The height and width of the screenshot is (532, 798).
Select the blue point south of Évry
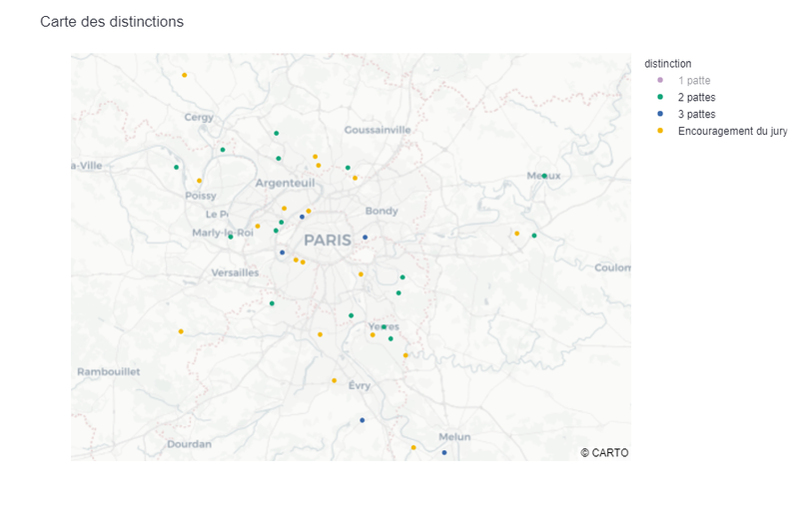[x=363, y=420]
